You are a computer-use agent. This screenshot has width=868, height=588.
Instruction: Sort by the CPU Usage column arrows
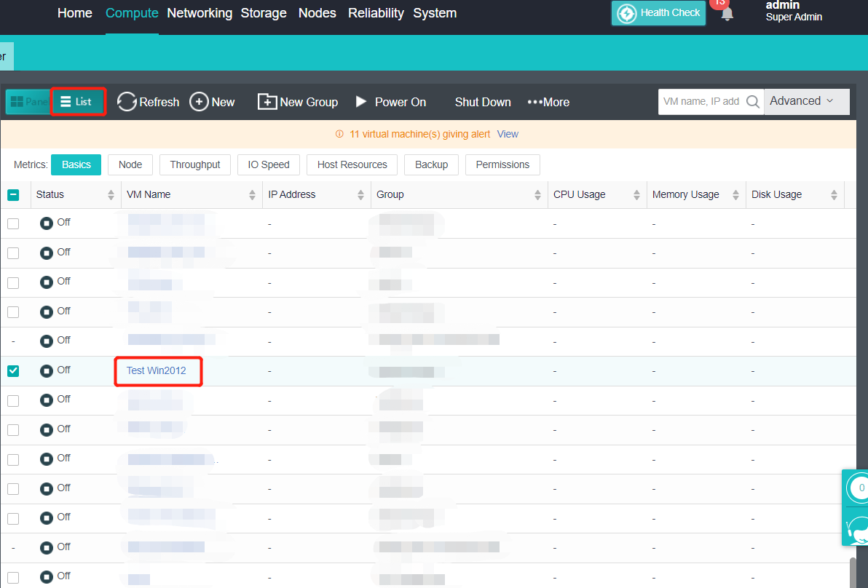(636, 195)
